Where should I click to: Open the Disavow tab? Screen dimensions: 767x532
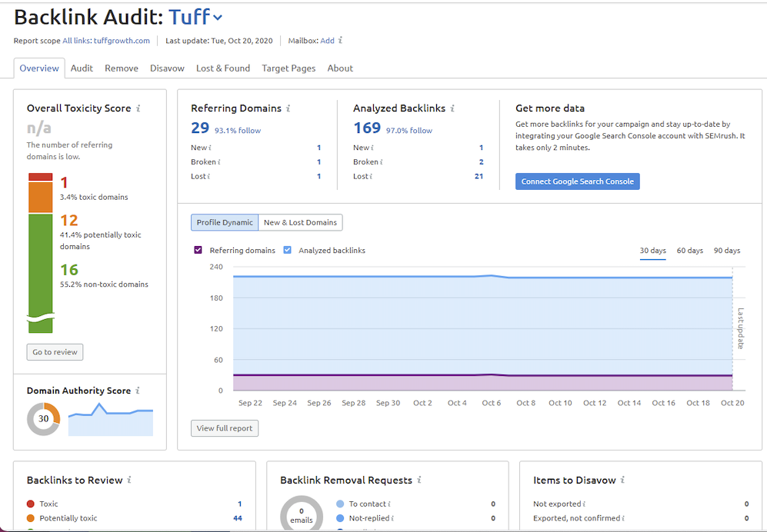tap(167, 68)
